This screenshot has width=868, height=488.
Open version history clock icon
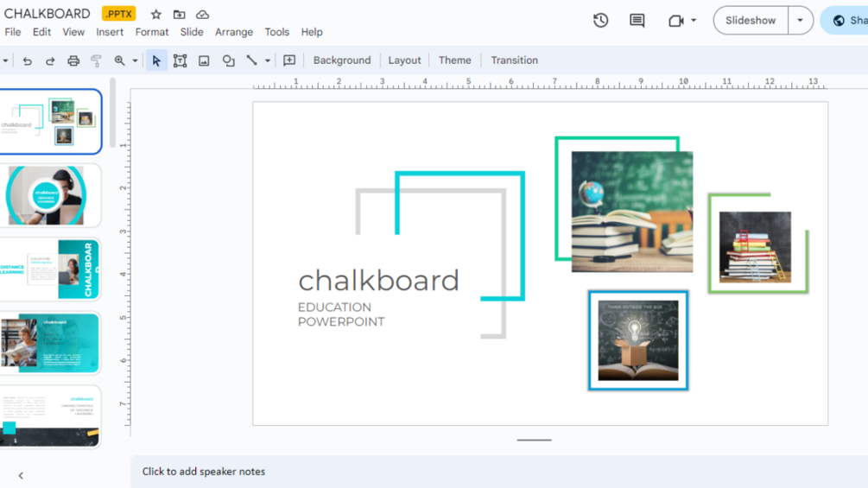pos(600,21)
